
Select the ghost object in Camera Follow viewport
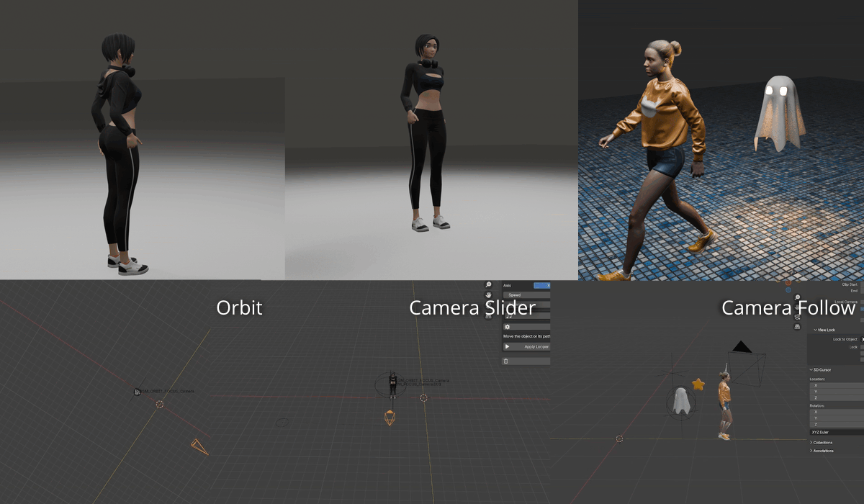tap(681, 402)
